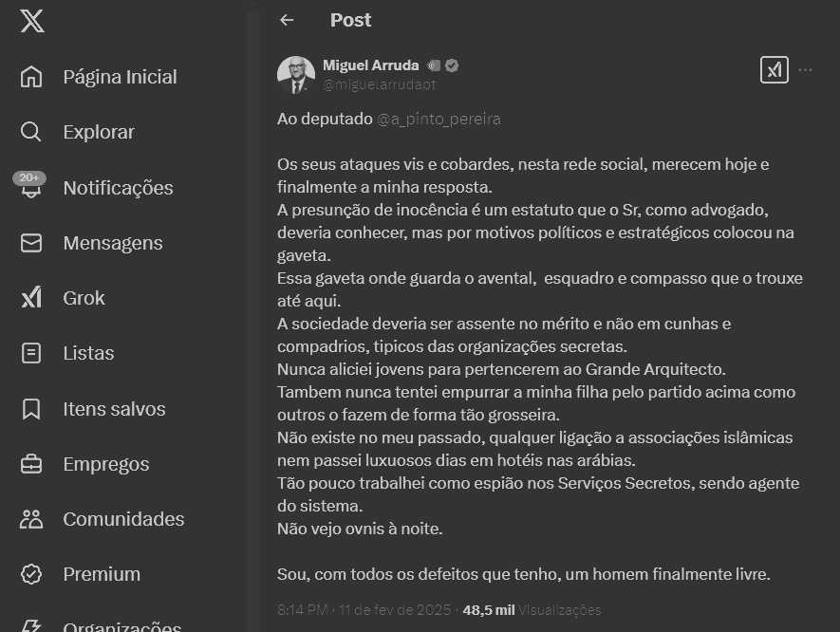Click the X logo icon
The width and height of the screenshot is (840, 632).
click(31, 21)
